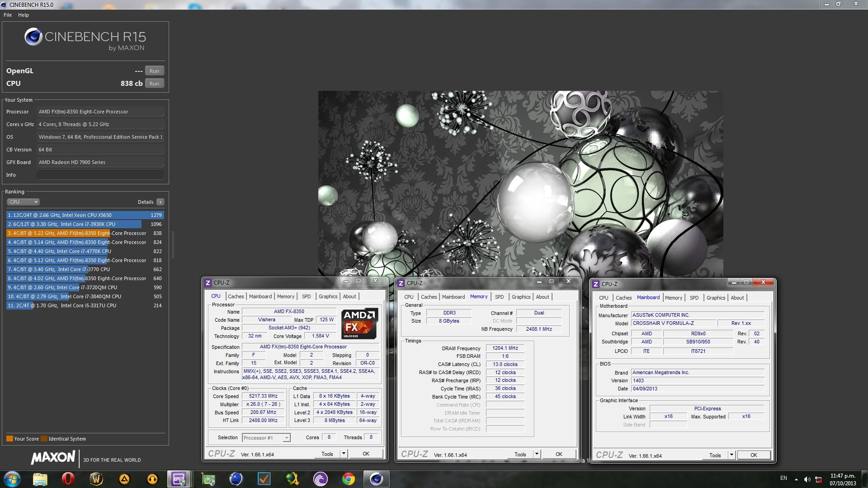Open Opera browser from taskbar

click(68, 479)
